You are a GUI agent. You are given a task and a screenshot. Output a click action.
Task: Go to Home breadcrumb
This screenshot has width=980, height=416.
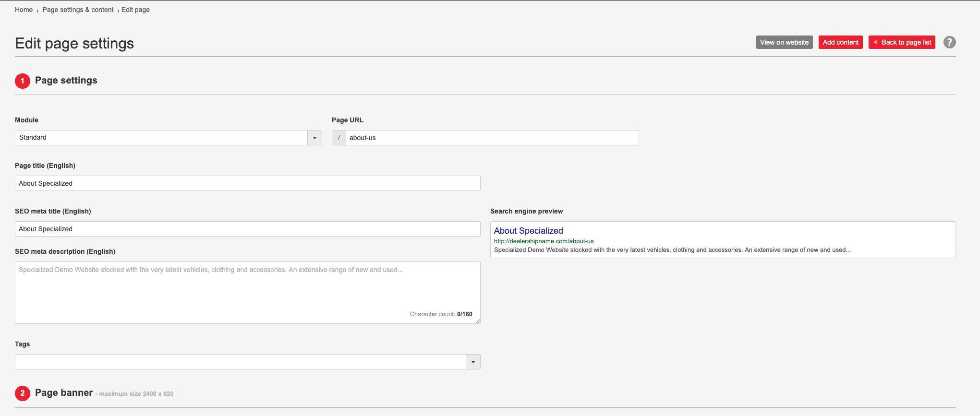click(24, 10)
